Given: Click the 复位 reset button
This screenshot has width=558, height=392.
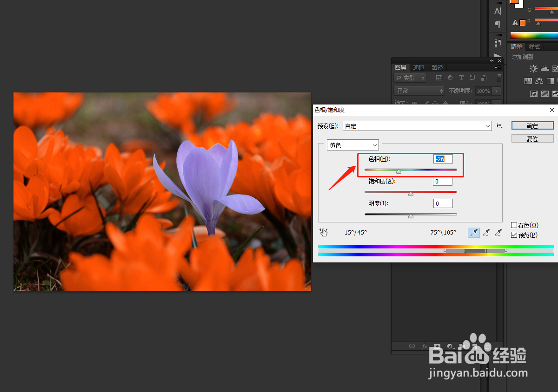Looking at the screenshot, I should [532, 138].
